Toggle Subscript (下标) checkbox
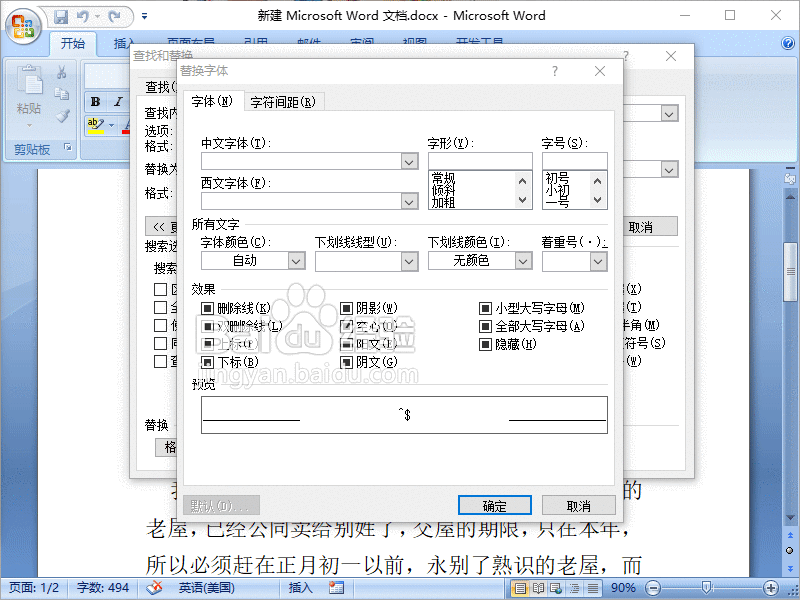Image resolution: width=800 pixels, height=600 pixels. (207, 362)
